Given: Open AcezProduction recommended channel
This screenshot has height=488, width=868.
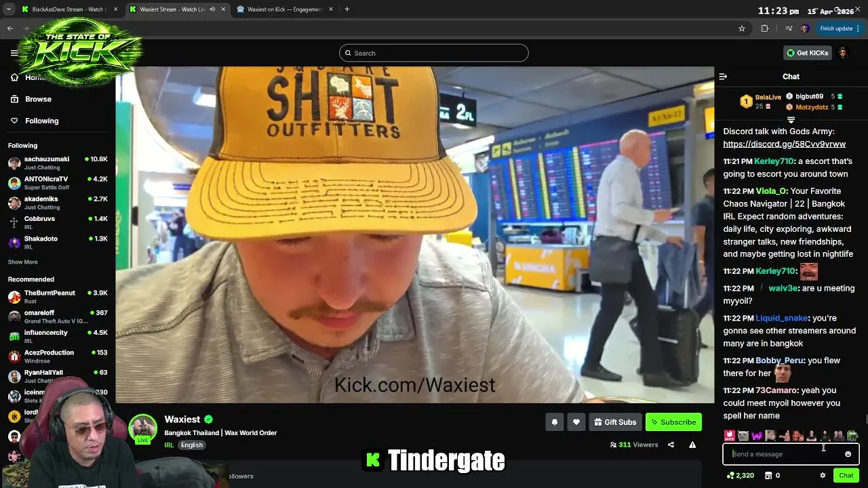Looking at the screenshot, I should 58,356.
